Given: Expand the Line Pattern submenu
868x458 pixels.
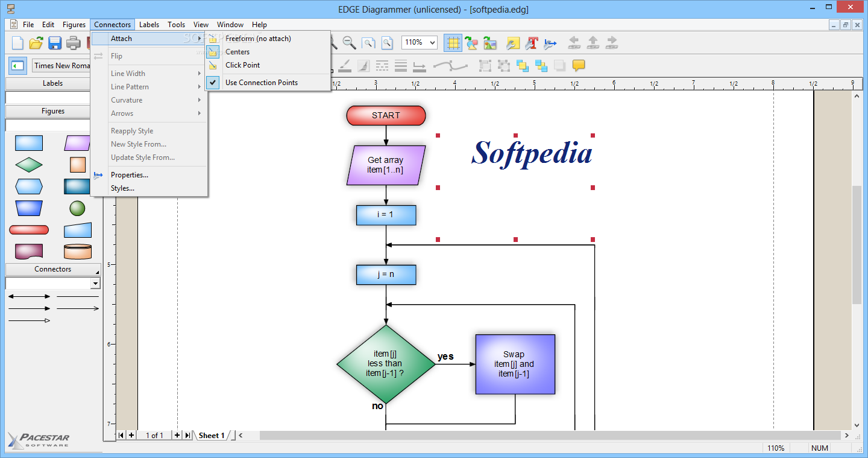Looking at the screenshot, I should 149,86.
